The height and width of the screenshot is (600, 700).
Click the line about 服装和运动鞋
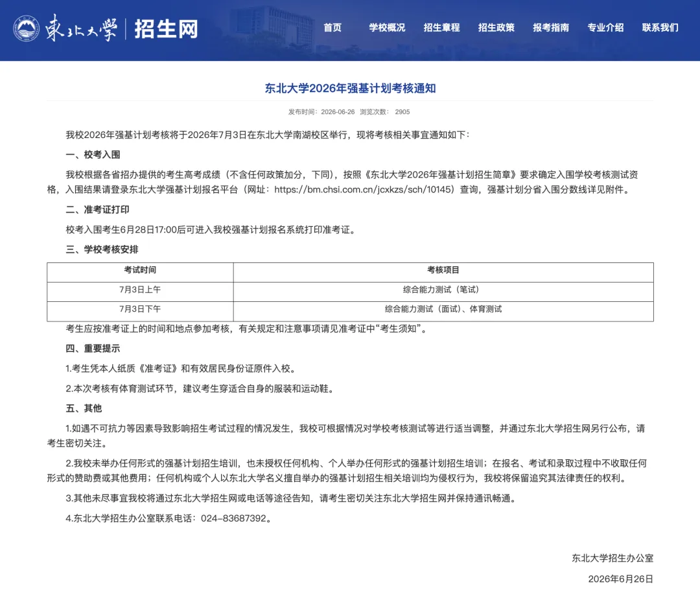[x=200, y=389]
